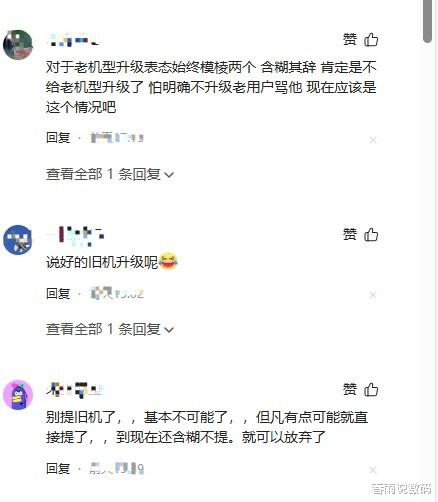Open the first commenter's avatar
Image resolution: width=438 pixels, height=502 pixels.
tap(18, 45)
